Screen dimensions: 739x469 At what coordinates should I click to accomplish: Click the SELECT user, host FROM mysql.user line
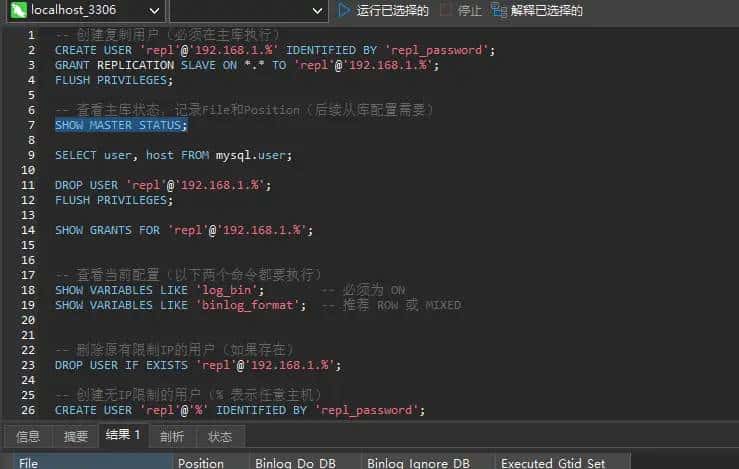173,155
